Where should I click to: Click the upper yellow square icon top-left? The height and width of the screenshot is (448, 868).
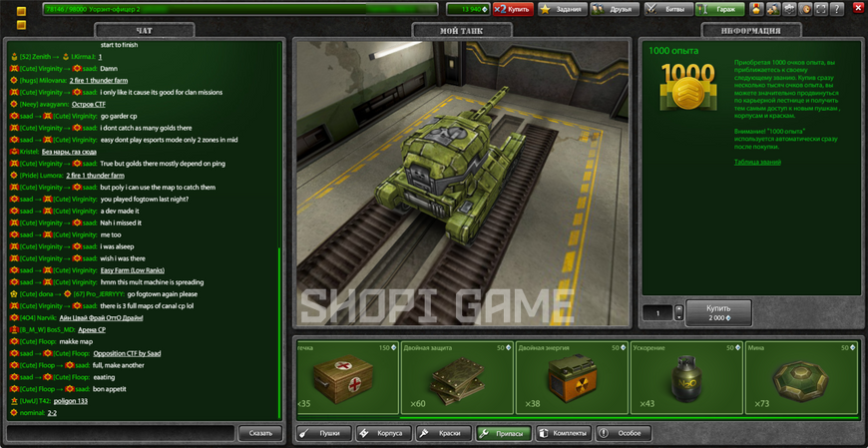click(x=22, y=11)
